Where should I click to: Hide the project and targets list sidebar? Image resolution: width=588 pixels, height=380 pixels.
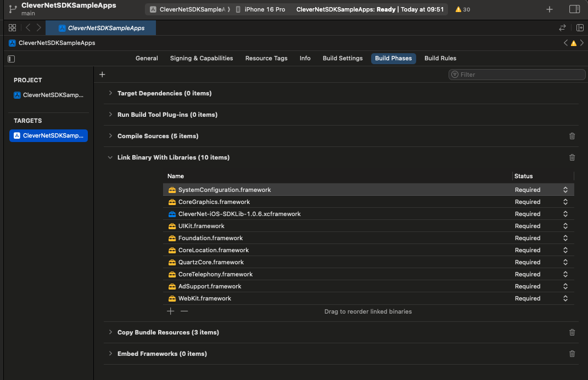(11, 59)
